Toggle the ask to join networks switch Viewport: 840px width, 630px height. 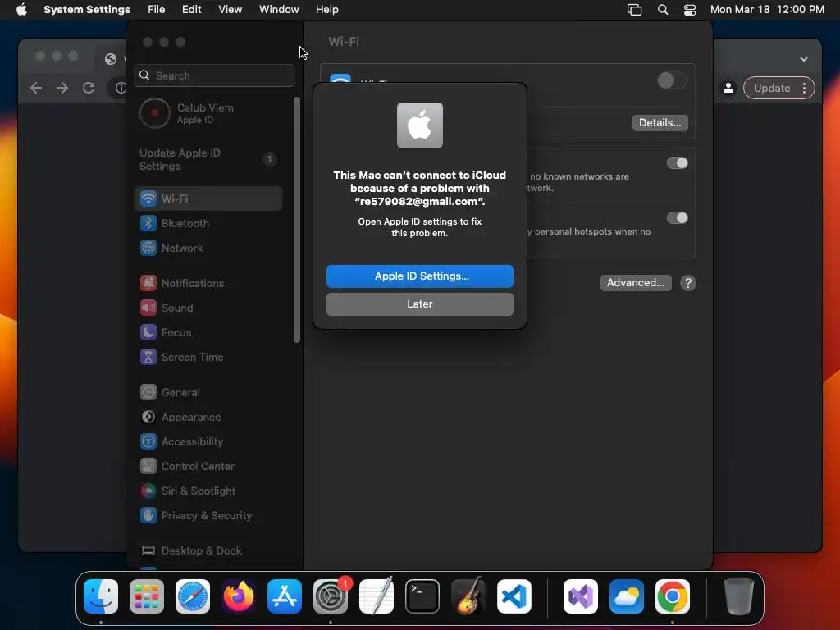(x=677, y=163)
